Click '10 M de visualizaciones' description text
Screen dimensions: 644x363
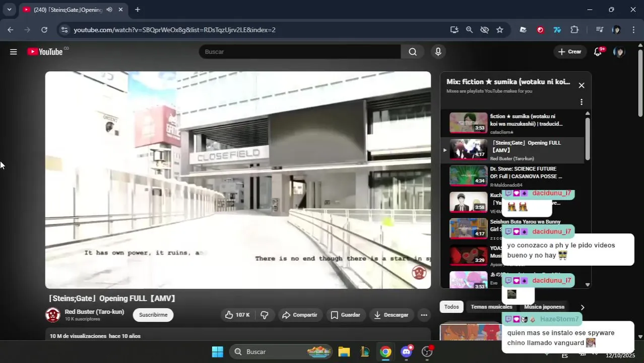pos(78,336)
